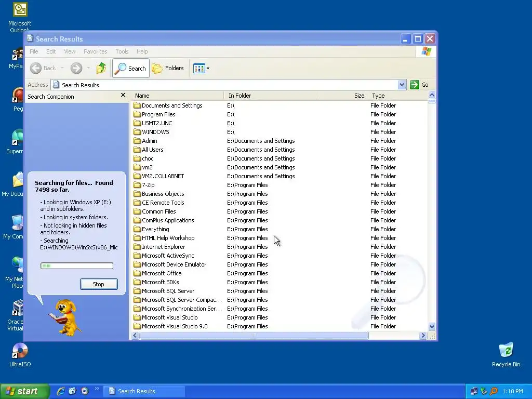Open the File menu
Screen dimensions: 532x399
[x=34, y=51]
